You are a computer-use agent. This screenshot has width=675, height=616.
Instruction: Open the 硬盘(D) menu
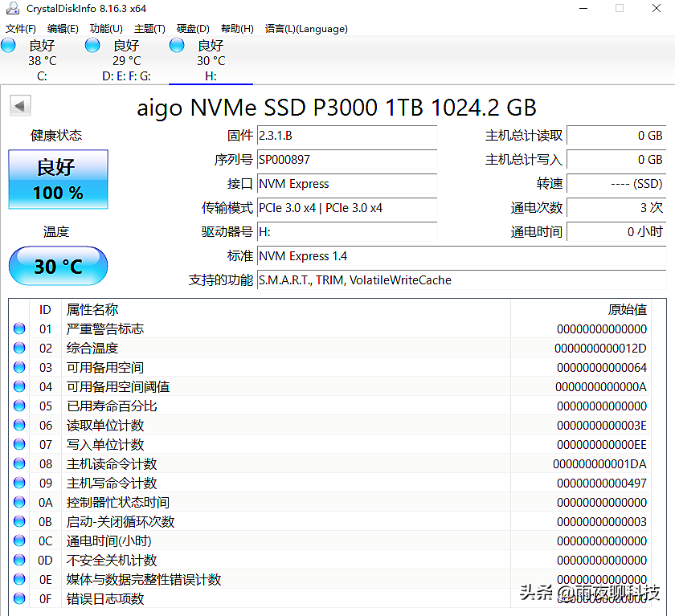tap(194, 29)
